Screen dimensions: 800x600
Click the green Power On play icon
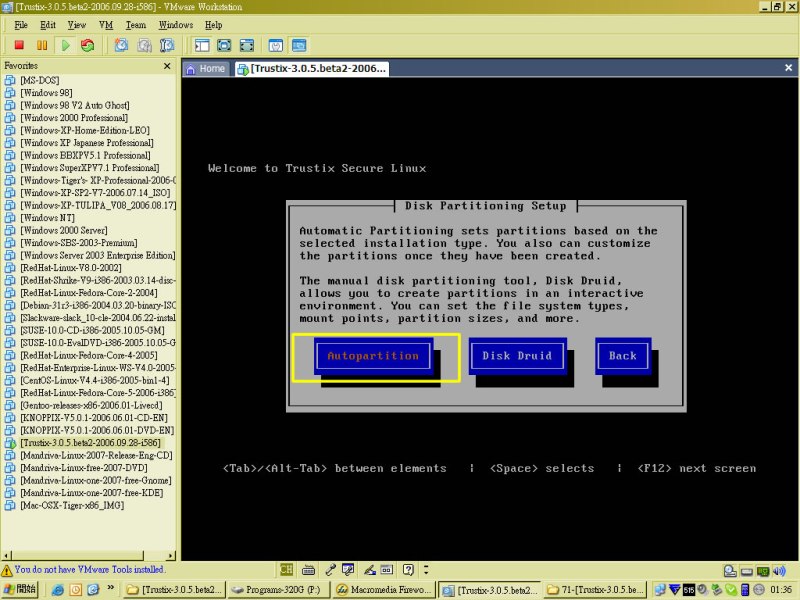point(65,45)
